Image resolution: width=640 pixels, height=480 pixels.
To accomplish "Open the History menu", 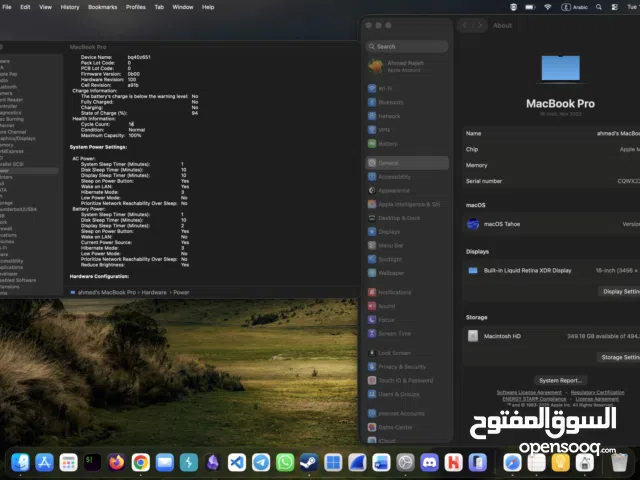I will coord(70,7).
